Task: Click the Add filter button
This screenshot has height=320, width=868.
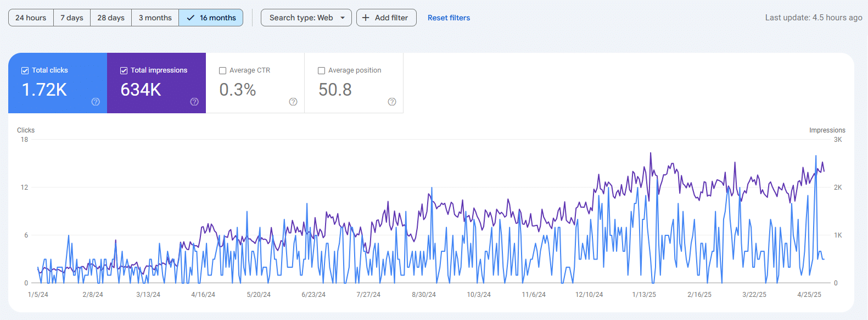Action: [387, 18]
